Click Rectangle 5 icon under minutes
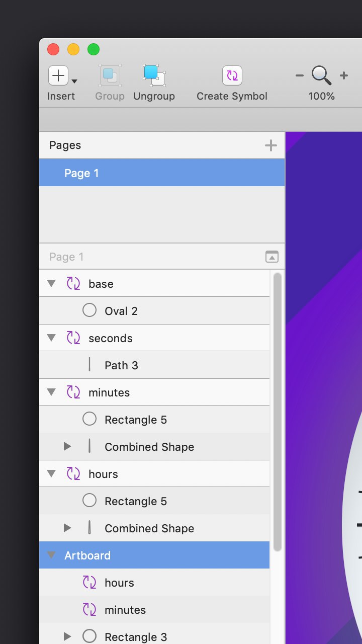Screen dimensions: 362x644 [x=89, y=419]
